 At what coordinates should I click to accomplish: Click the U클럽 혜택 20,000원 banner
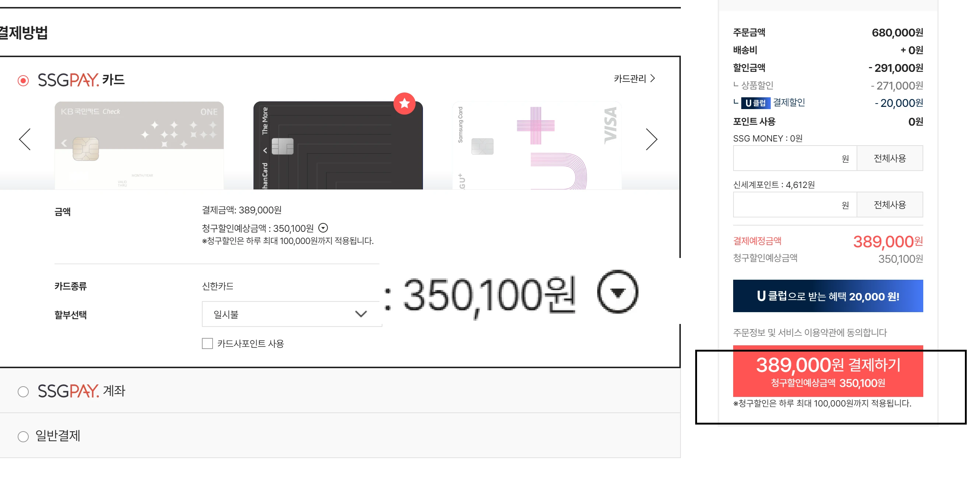[x=828, y=296]
